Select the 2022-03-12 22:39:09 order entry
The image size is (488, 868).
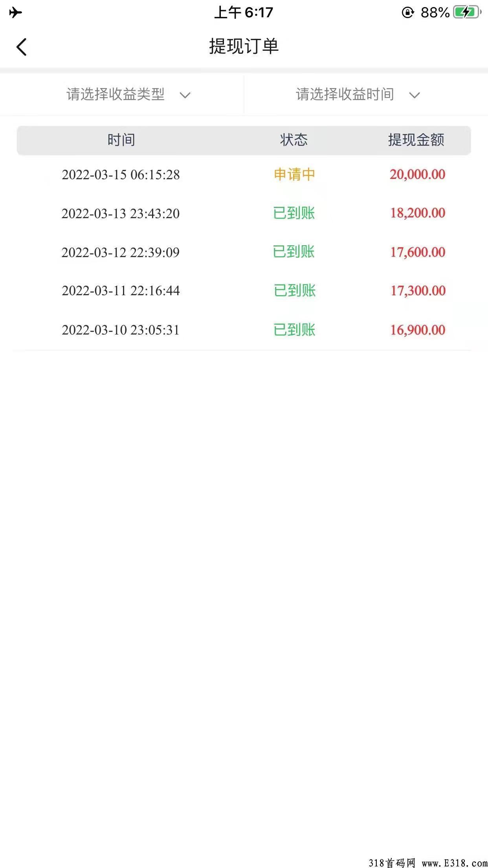121,252
